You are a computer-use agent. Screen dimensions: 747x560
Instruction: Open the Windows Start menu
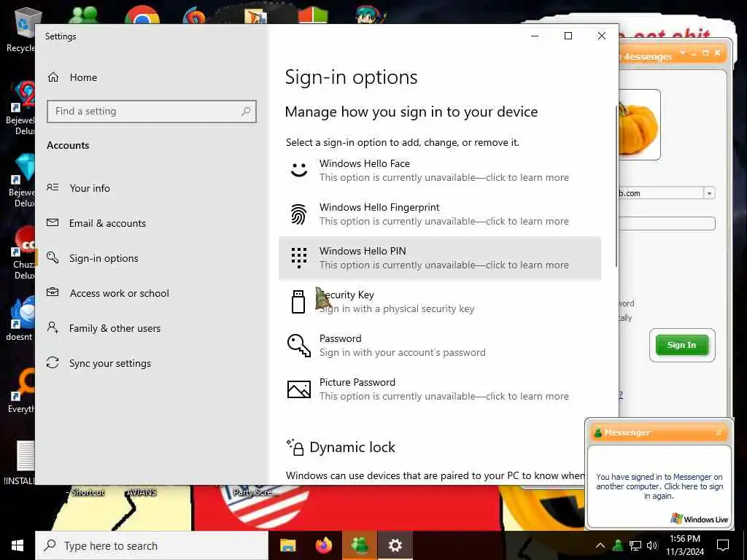click(x=18, y=545)
